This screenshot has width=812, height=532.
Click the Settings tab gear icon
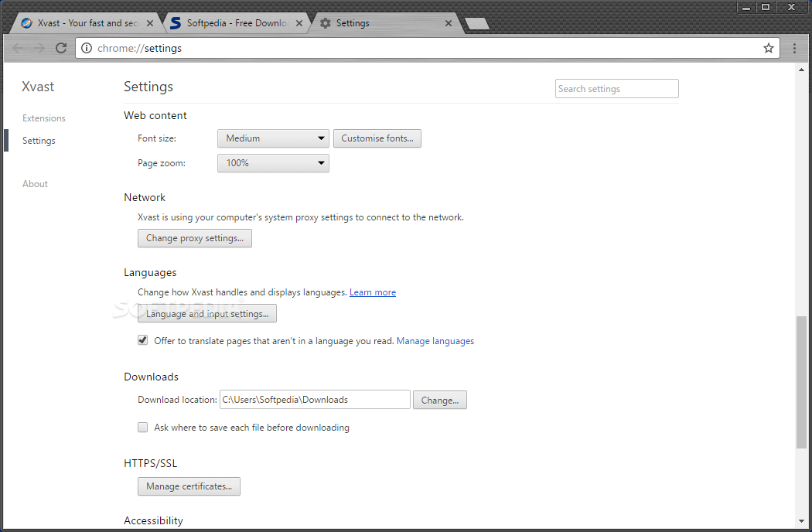(326, 23)
